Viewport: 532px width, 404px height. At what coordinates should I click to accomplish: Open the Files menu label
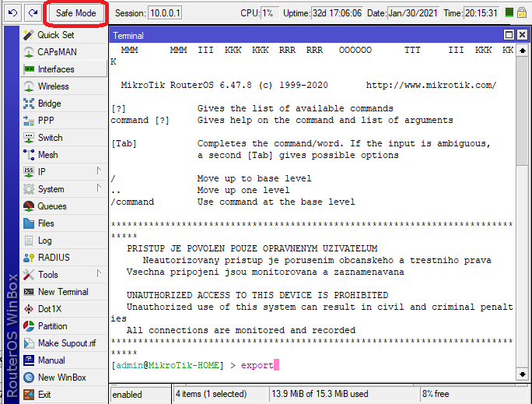(x=46, y=223)
